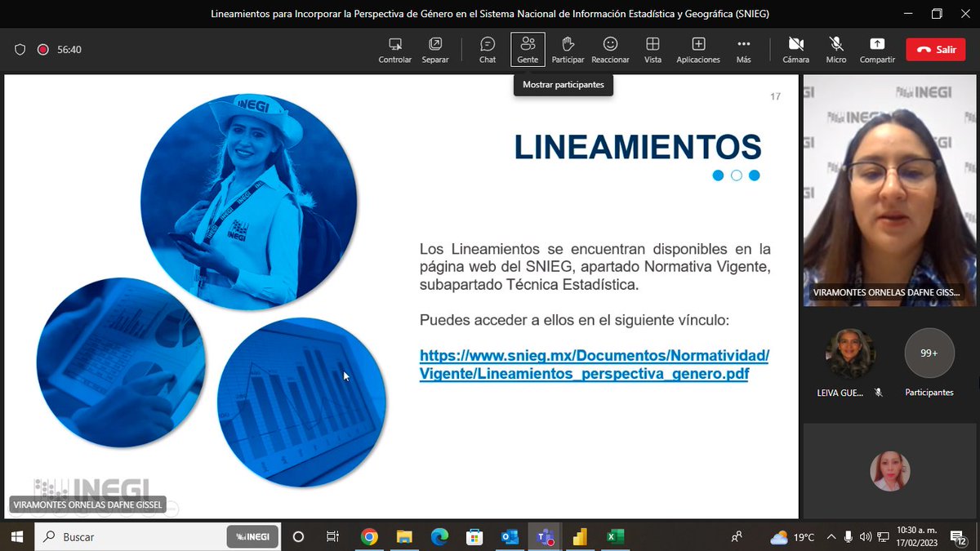This screenshot has height=551, width=980.
Task: Click the recording indicator icon
Action: (x=42, y=50)
